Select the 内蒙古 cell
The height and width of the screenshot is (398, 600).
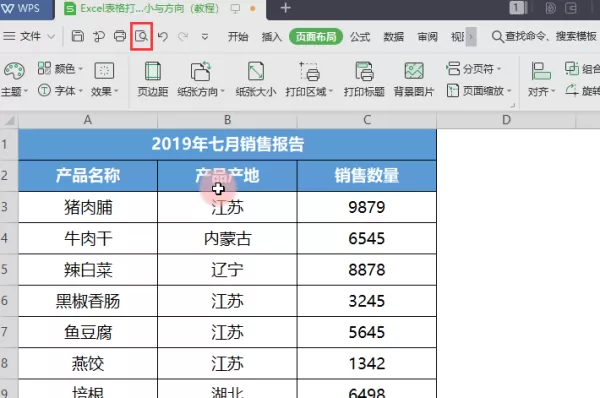(227, 238)
